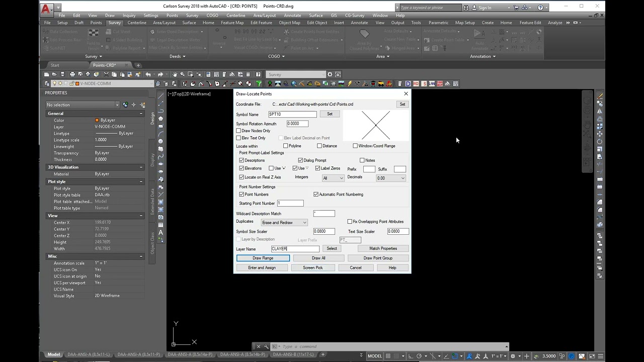Expand the Survey ribbon panel dropdown

94,56
